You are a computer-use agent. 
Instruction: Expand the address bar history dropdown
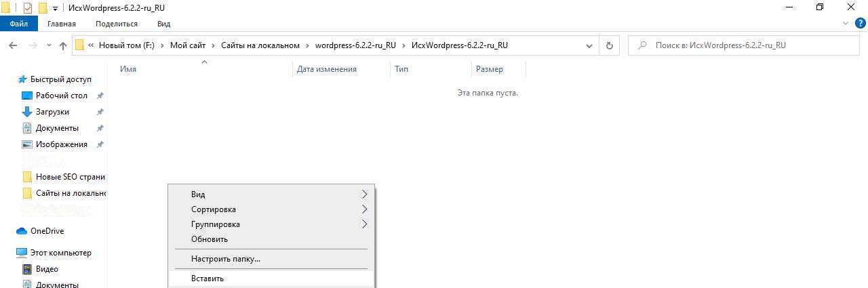click(589, 45)
